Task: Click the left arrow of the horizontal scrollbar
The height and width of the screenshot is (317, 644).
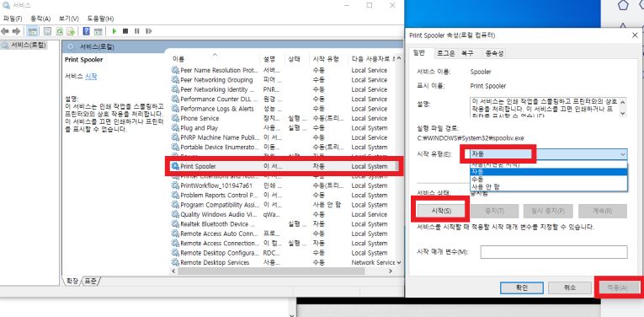Action: 174,271
